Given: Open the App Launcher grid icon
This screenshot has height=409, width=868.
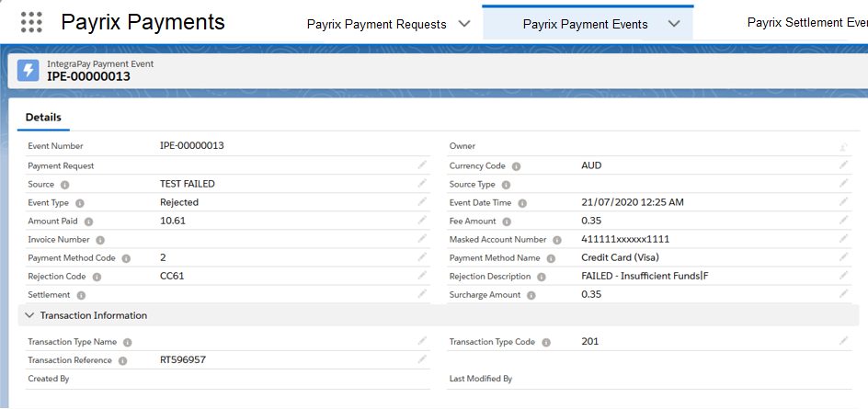Looking at the screenshot, I should 31,22.
